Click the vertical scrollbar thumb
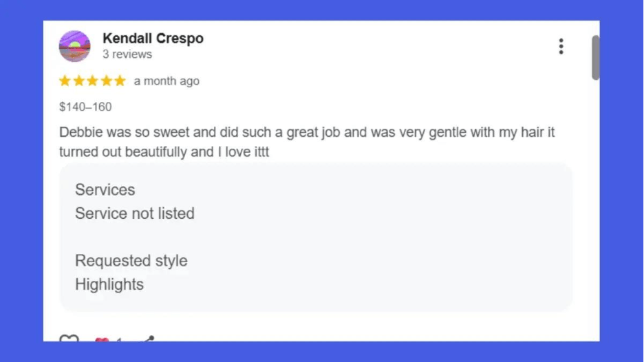Viewport: 644px width, 362px height. pyautogui.click(x=595, y=58)
